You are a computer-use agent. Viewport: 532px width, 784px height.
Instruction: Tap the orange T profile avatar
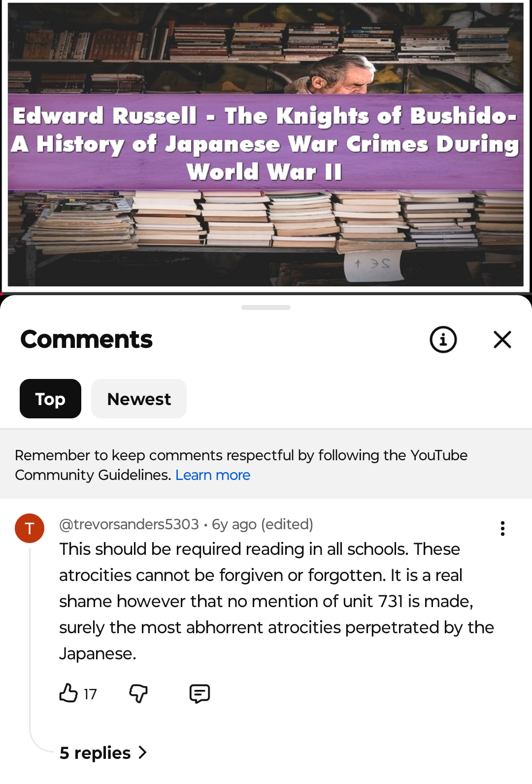(x=30, y=528)
